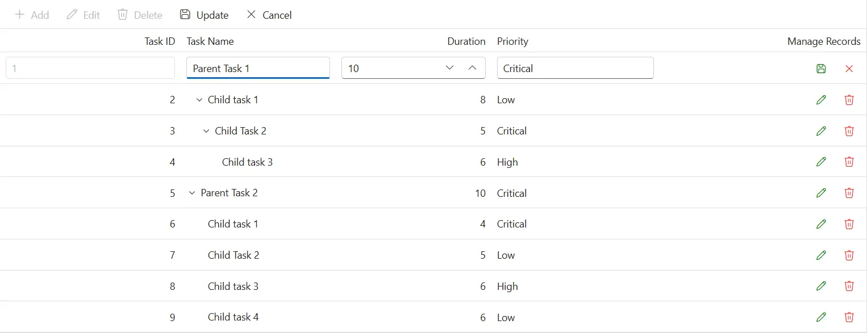Screen dimensions: 868x333
Task: Edit the Task ID 8 row
Action: tap(821, 286)
